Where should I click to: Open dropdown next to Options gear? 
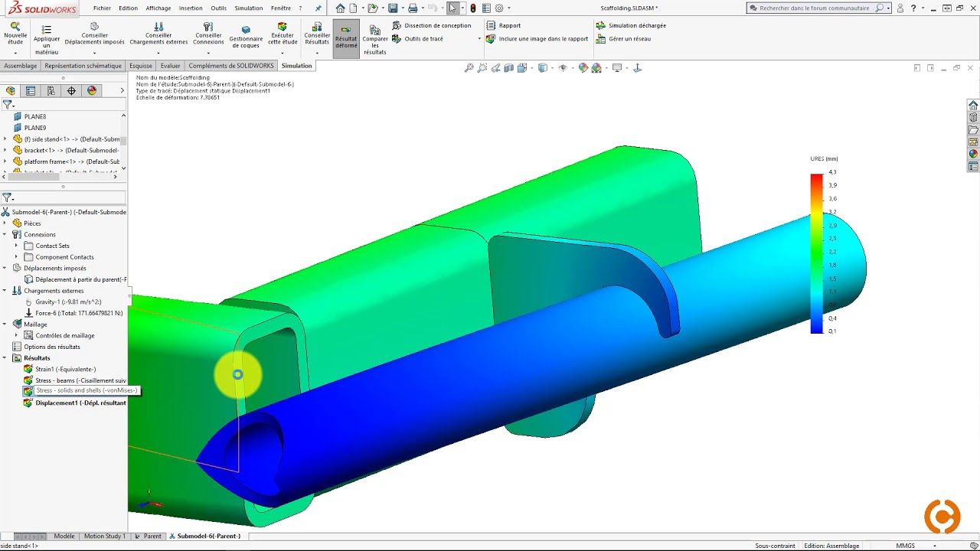coord(509,8)
